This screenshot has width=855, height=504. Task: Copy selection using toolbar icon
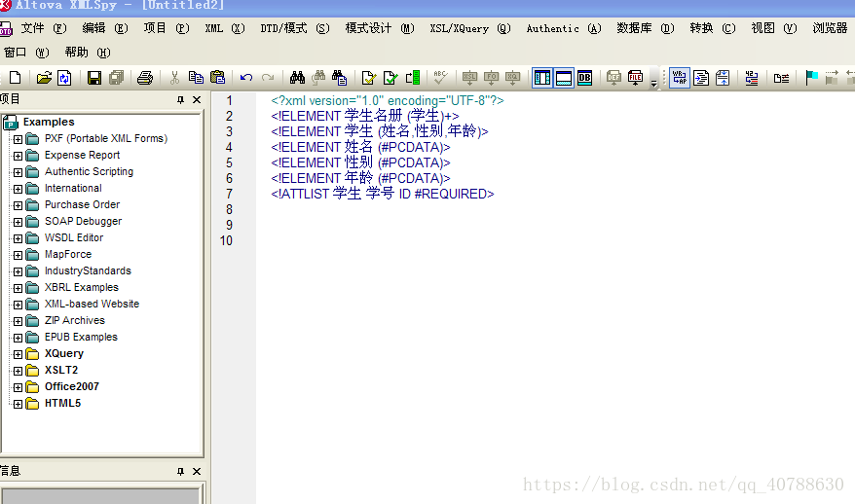(196, 78)
